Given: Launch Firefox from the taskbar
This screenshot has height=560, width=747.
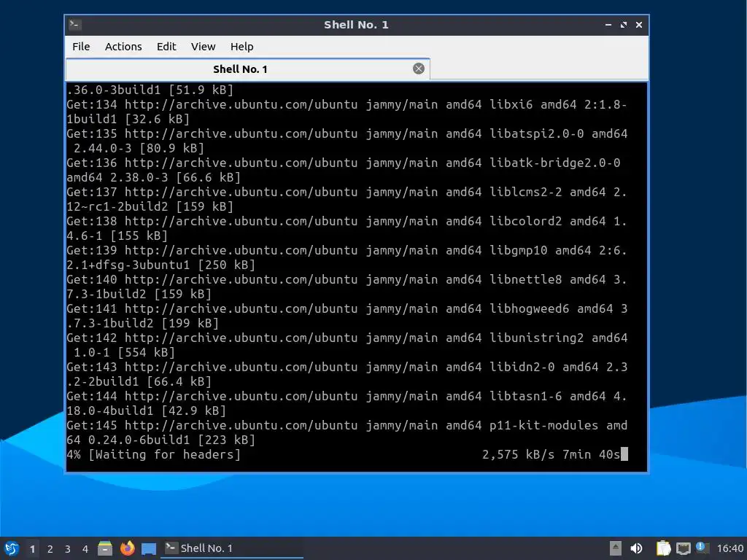Looking at the screenshot, I should point(127,548).
